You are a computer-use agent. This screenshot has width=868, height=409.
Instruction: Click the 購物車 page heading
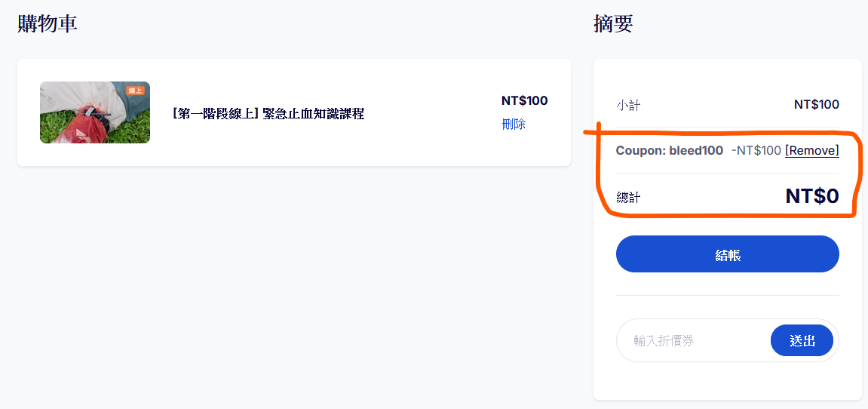[48, 24]
